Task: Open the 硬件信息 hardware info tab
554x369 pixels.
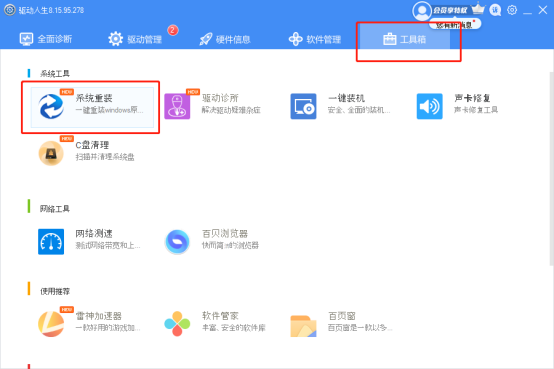Action: 225,39
